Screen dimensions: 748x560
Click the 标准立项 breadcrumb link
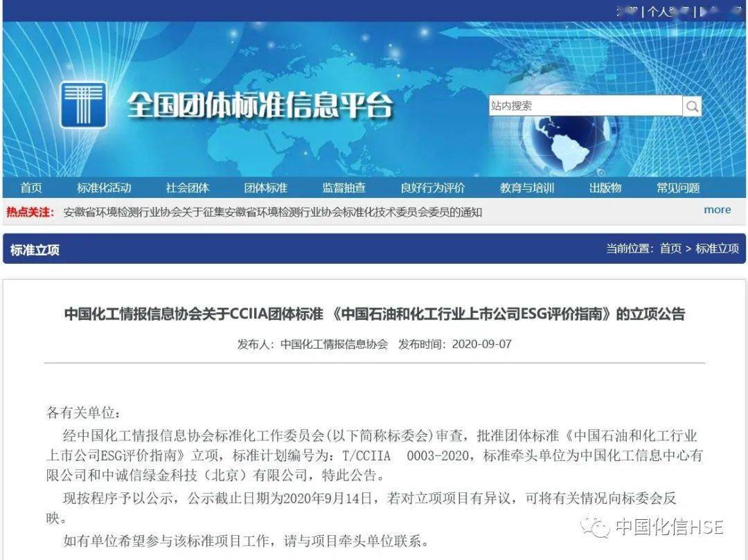tap(717, 249)
